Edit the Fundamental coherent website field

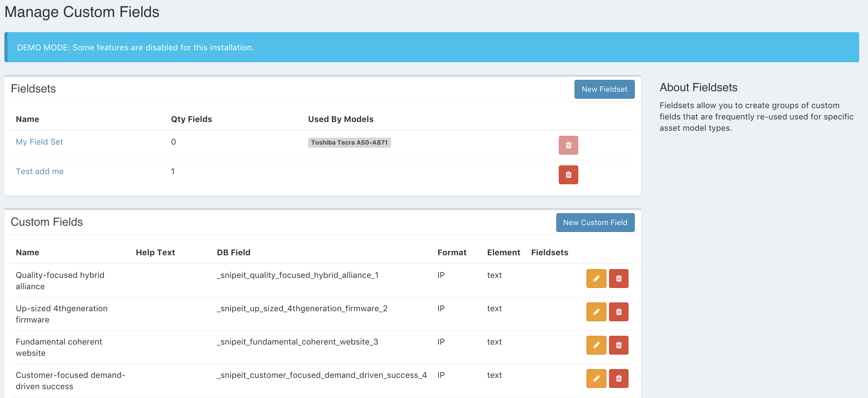596,345
